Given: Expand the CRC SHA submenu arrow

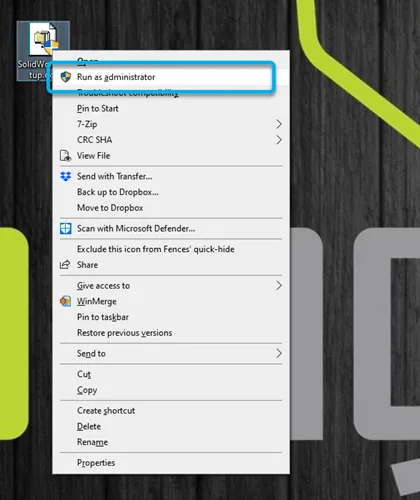Looking at the screenshot, I should point(279,140).
